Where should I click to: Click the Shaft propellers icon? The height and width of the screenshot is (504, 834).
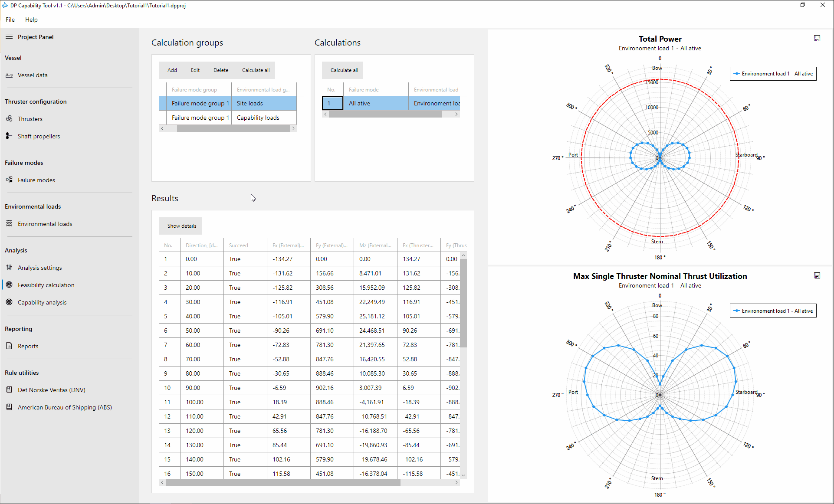pos(9,136)
